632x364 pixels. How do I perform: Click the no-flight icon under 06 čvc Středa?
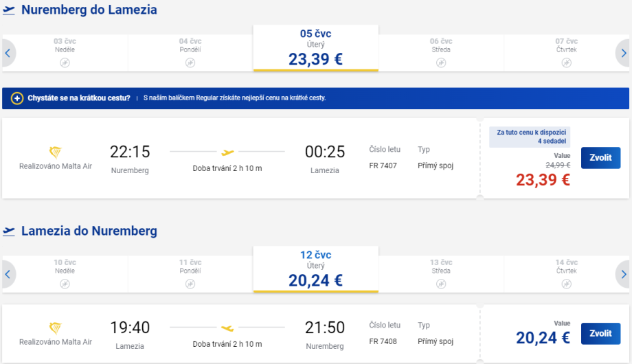point(441,62)
